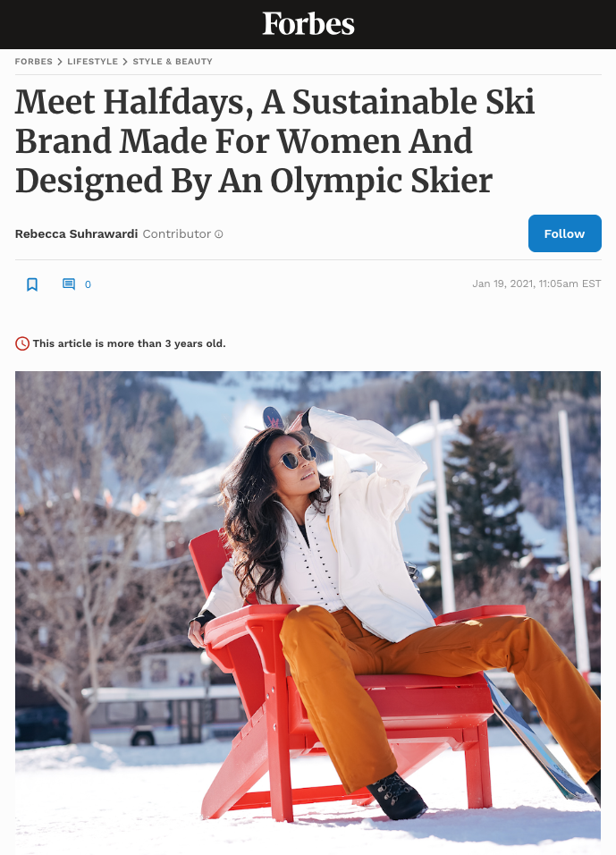Open the hero photo of the woman skier
Viewport: 616px width, 855px height.
[x=308, y=613]
